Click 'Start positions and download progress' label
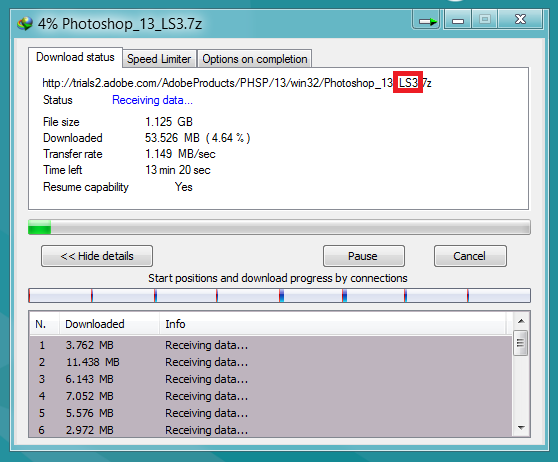 [278, 278]
